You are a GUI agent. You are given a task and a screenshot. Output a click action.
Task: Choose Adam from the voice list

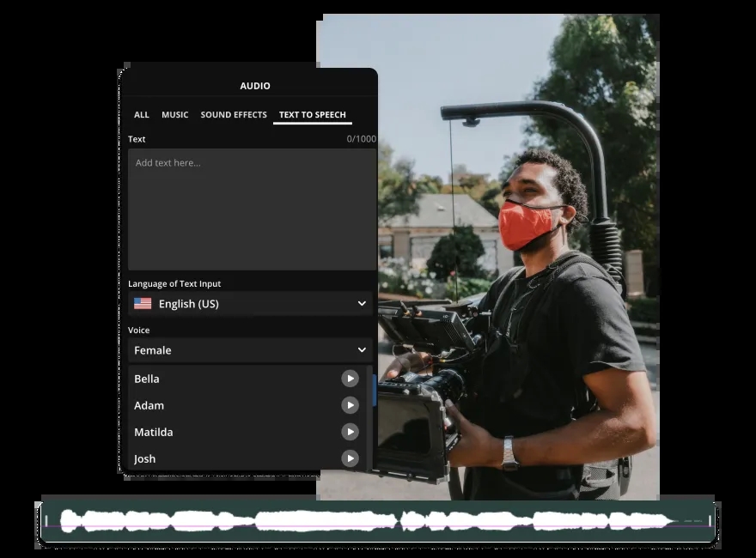coord(149,405)
